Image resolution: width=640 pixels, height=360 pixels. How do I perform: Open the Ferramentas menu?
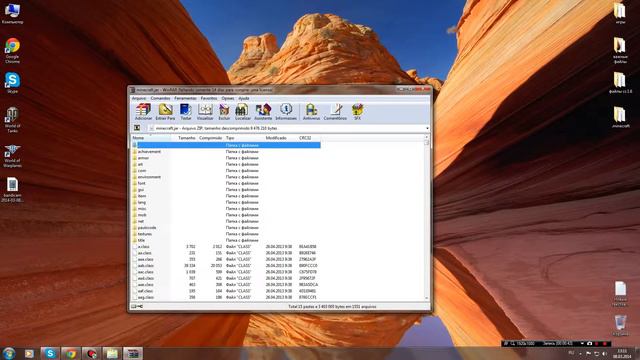pos(186,98)
